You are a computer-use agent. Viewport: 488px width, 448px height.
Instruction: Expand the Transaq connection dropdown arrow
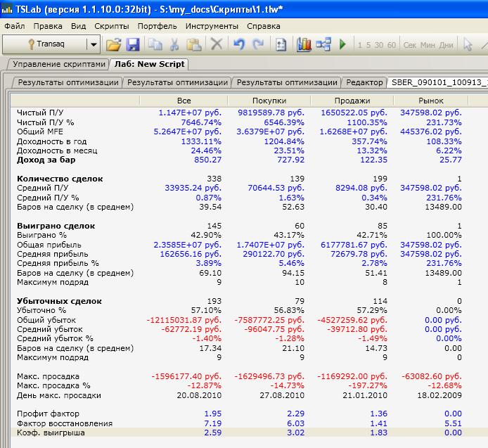coord(94,44)
